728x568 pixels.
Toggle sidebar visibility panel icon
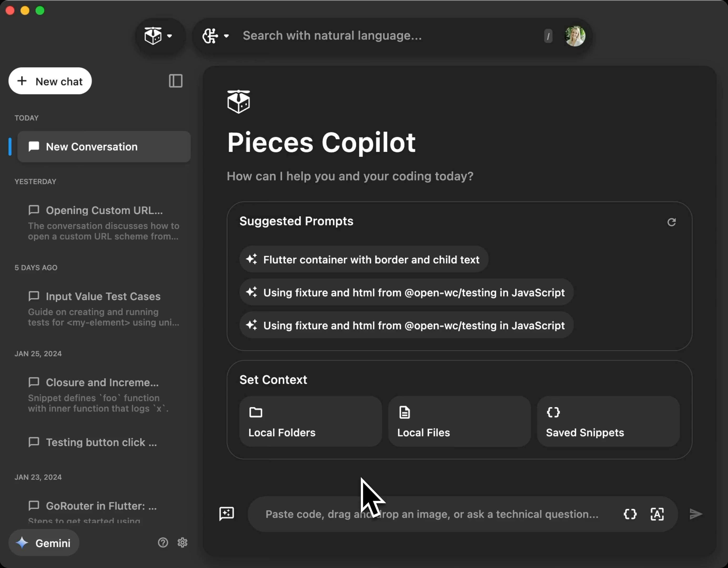click(175, 80)
